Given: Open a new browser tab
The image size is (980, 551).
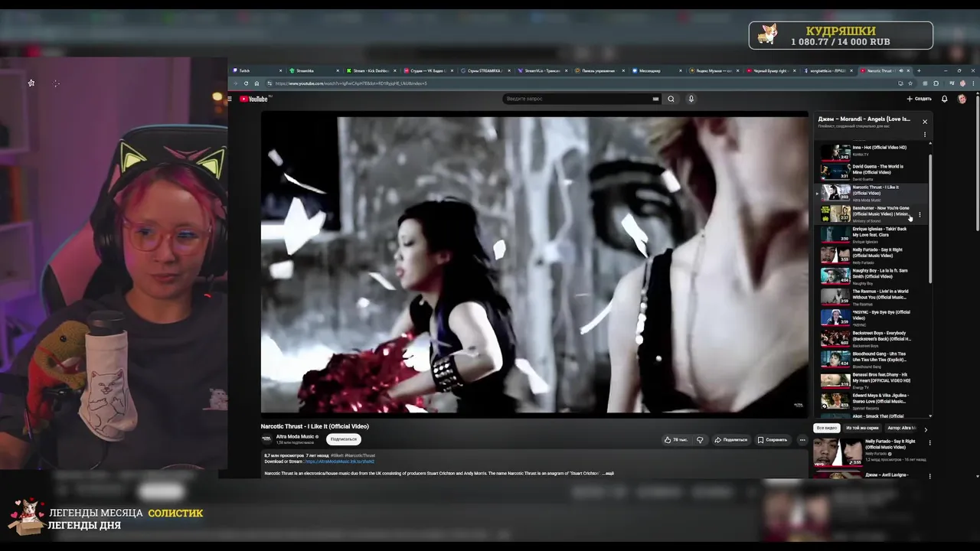Looking at the screenshot, I should tap(919, 70).
